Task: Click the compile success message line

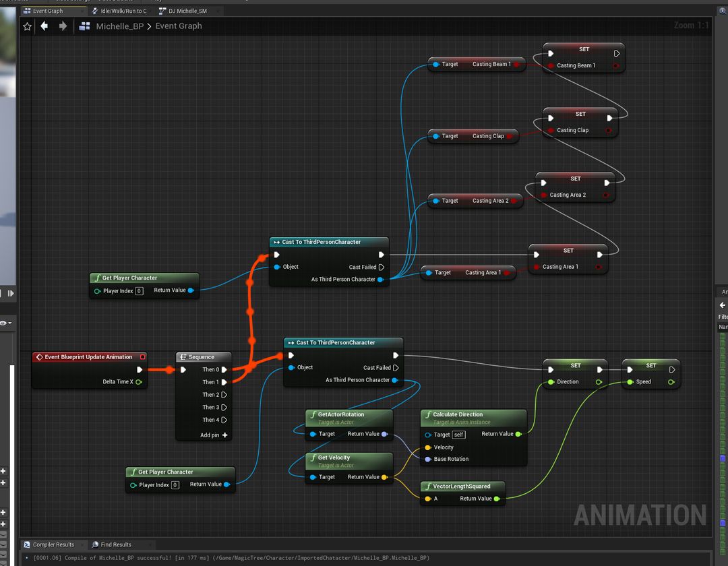Action: pyautogui.click(x=231, y=558)
